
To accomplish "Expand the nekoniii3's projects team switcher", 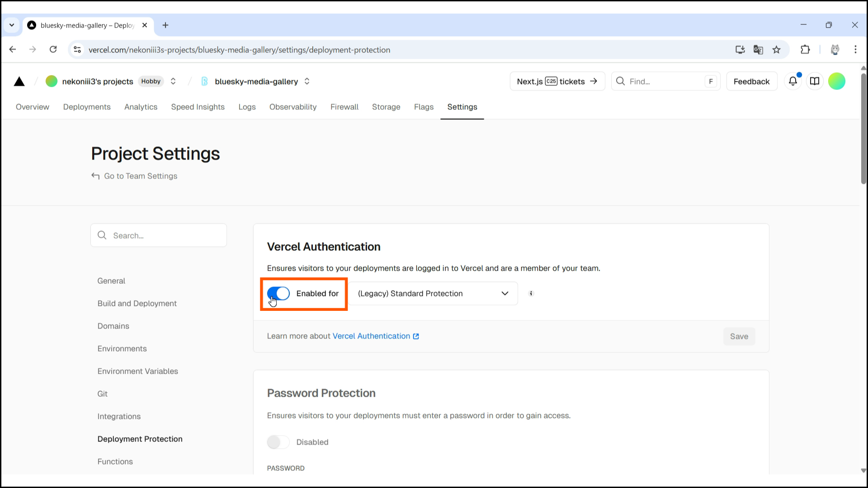I will tap(173, 81).
